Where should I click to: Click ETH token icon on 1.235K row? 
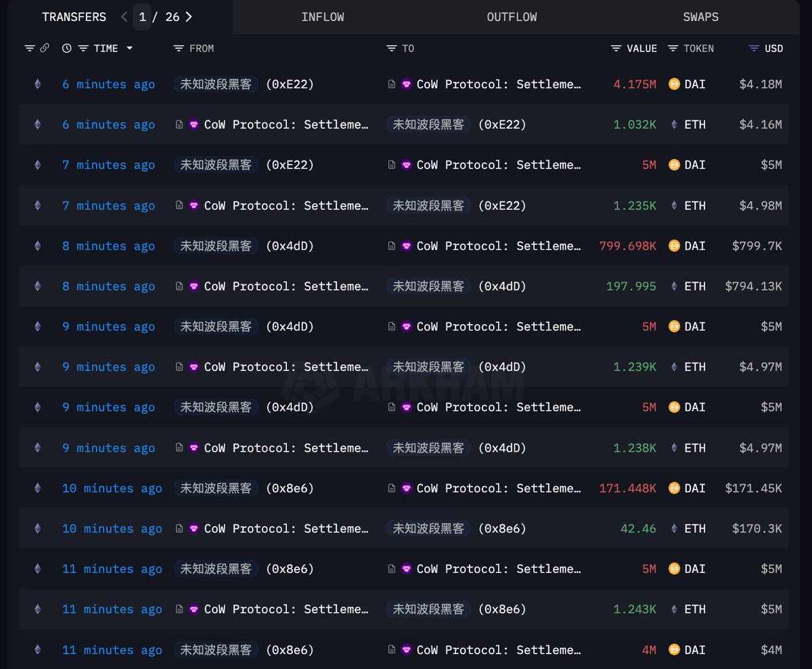(x=673, y=205)
